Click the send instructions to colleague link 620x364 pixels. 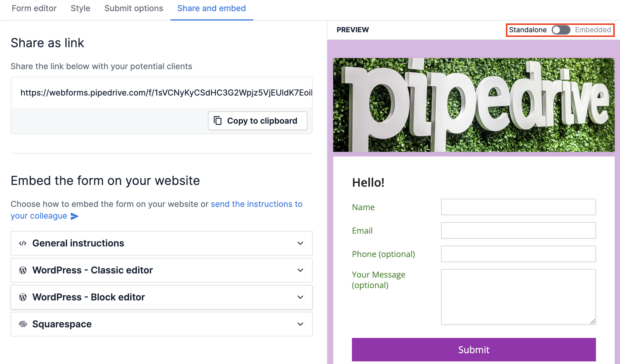pos(256,204)
